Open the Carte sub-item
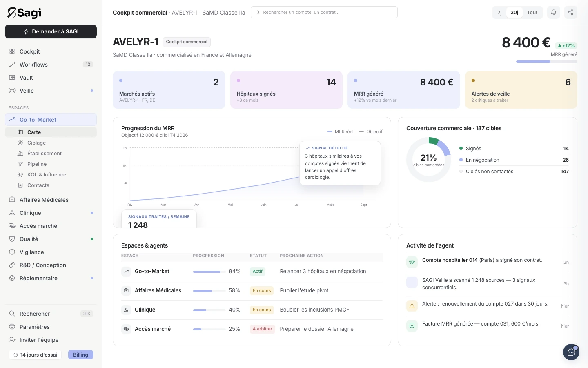 pyautogui.click(x=51, y=132)
